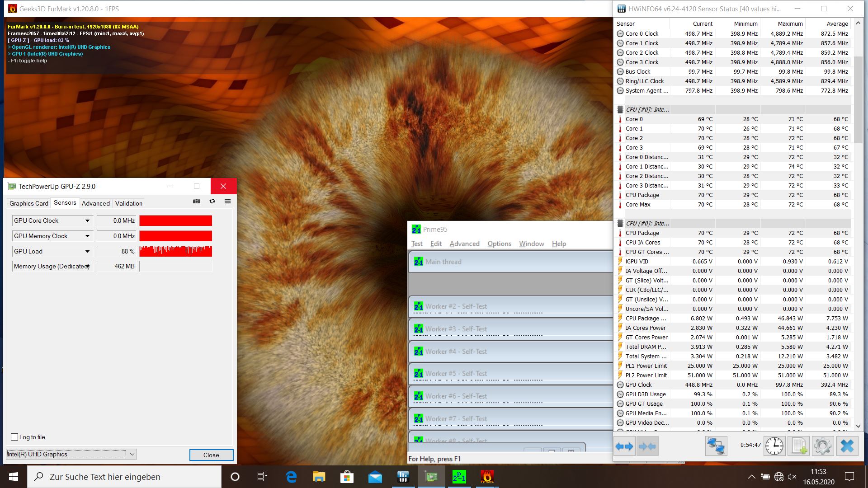Viewport: 868px width, 488px height.
Task: Expand HWiNFO sensor columns with blue arrows
Action: 624,446
